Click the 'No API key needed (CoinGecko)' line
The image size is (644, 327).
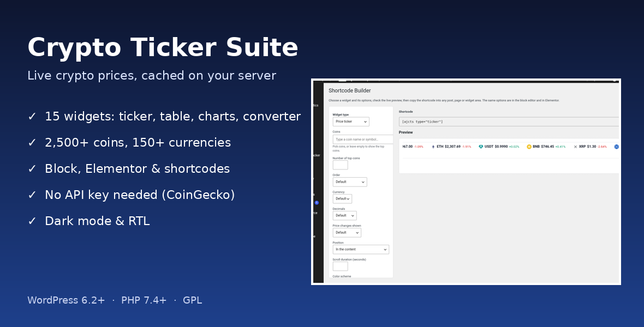click(x=140, y=195)
